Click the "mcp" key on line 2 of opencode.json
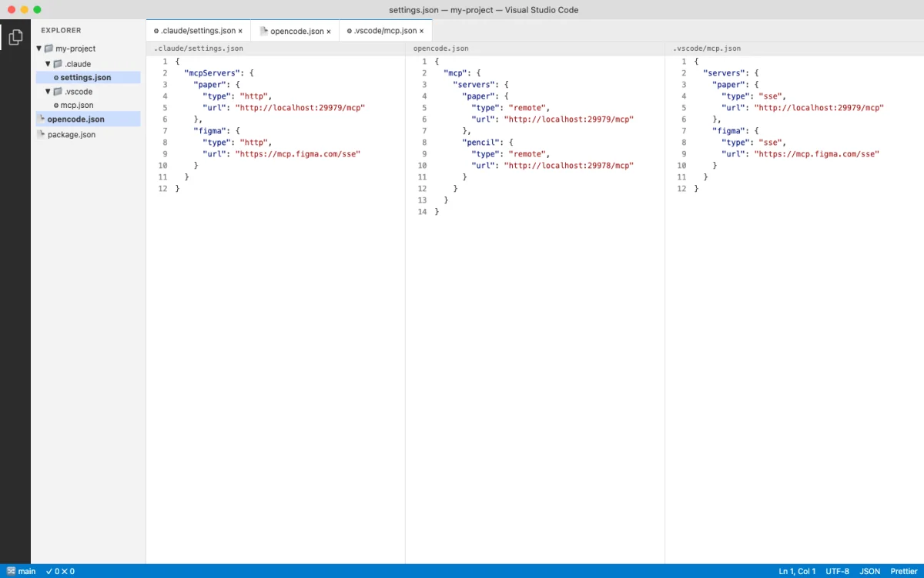 click(455, 73)
